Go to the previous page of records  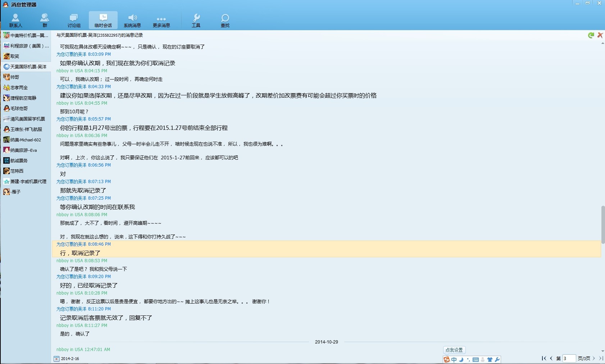pyautogui.click(x=551, y=358)
